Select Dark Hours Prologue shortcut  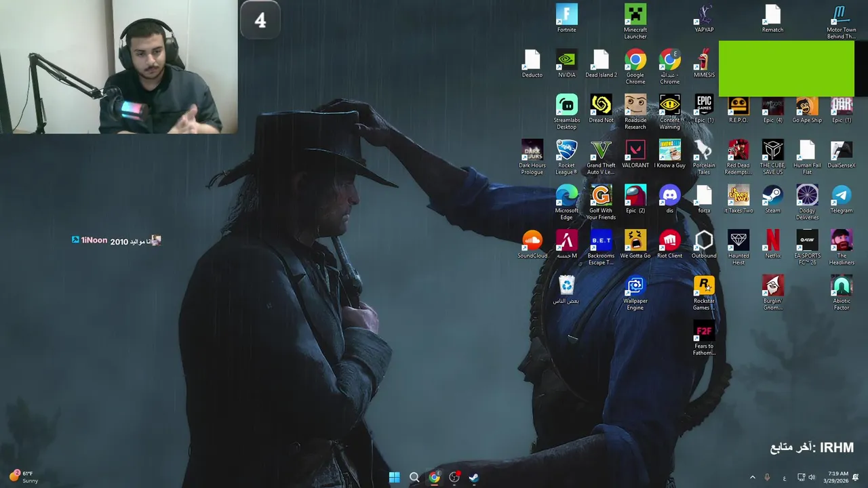[x=532, y=157]
